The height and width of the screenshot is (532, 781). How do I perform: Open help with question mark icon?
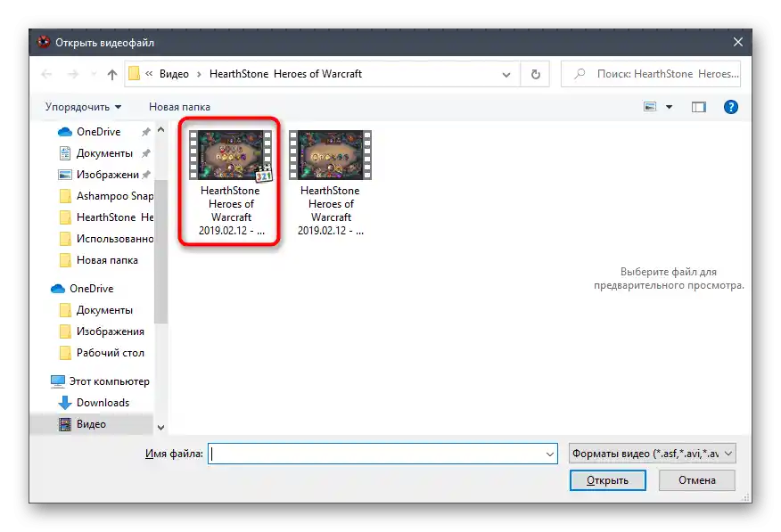[731, 107]
